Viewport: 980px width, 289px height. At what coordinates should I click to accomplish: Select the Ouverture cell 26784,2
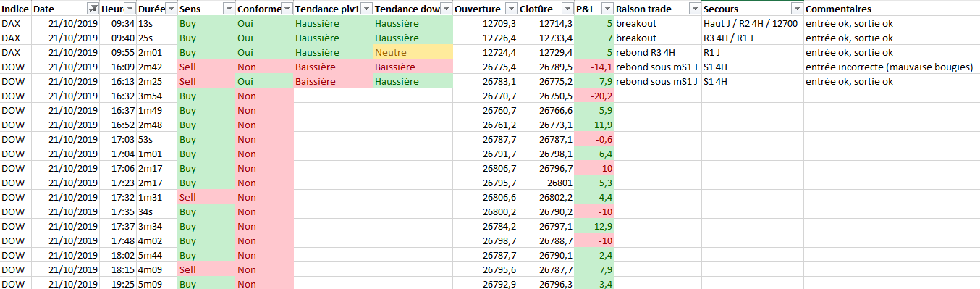(x=486, y=227)
